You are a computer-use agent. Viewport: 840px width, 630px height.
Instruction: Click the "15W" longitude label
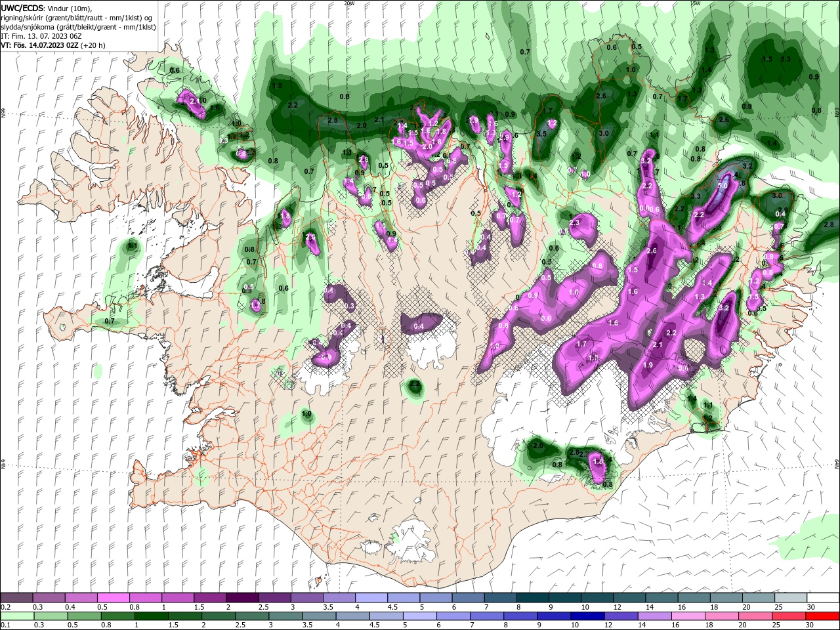coord(695,3)
